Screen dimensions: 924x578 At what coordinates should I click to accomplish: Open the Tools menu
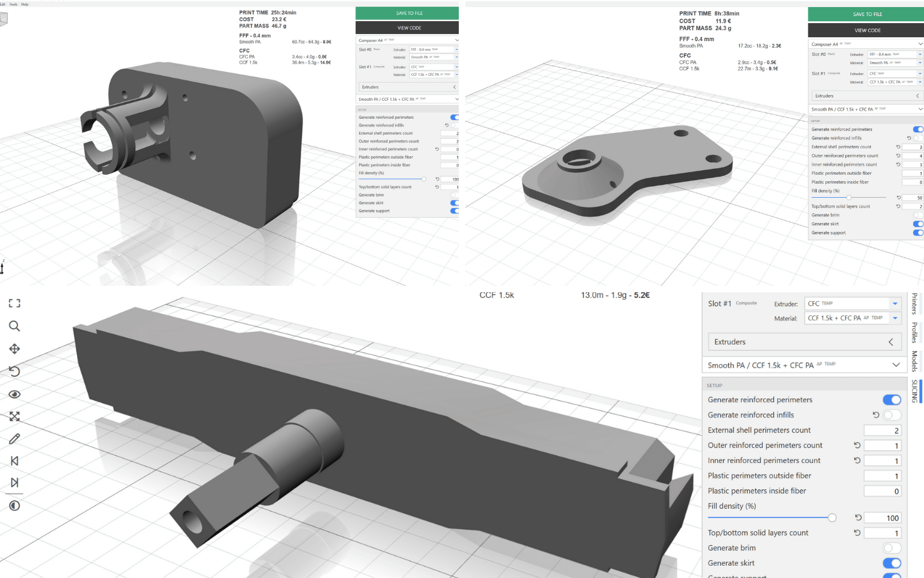(x=13, y=4)
